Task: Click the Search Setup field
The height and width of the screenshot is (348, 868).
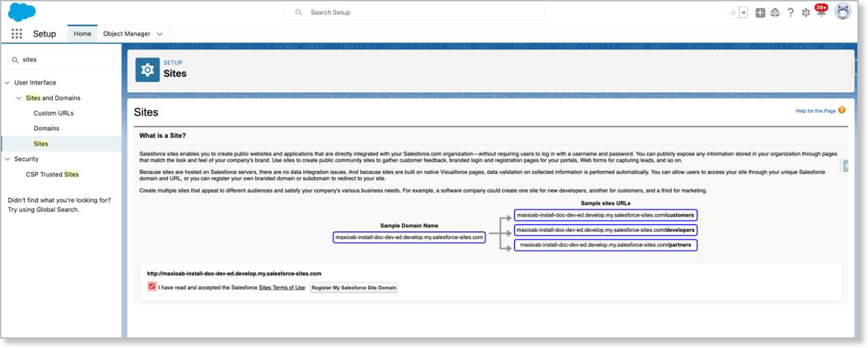Action: click(415, 12)
